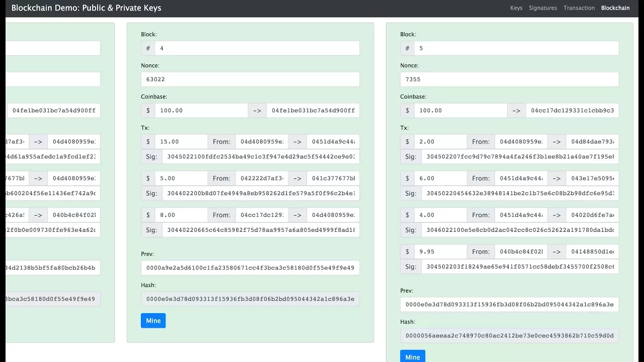Click From field 04cc17dc129 in block 4
Screen dimensions: 644x362
point(262,215)
